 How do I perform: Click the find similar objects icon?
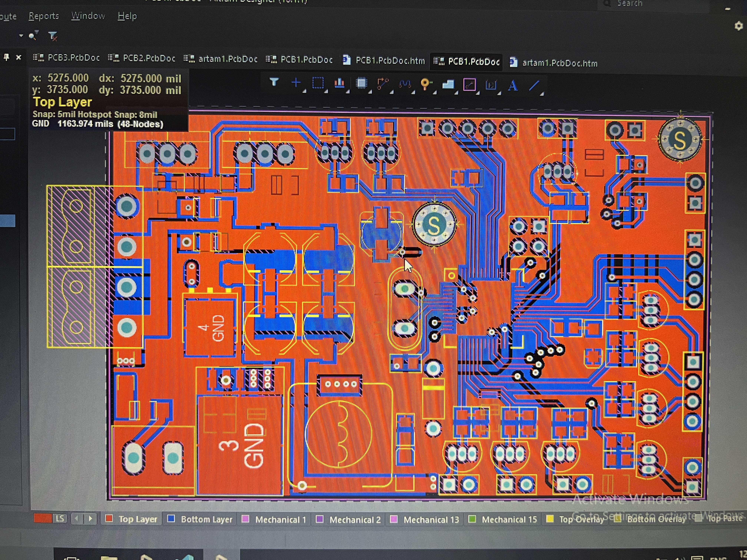[x=33, y=35]
